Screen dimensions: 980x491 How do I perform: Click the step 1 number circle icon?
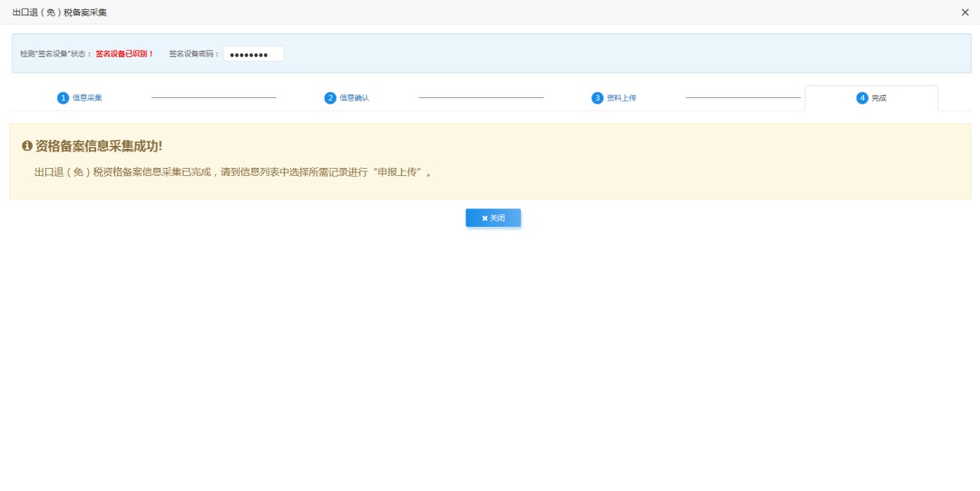[63, 98]
